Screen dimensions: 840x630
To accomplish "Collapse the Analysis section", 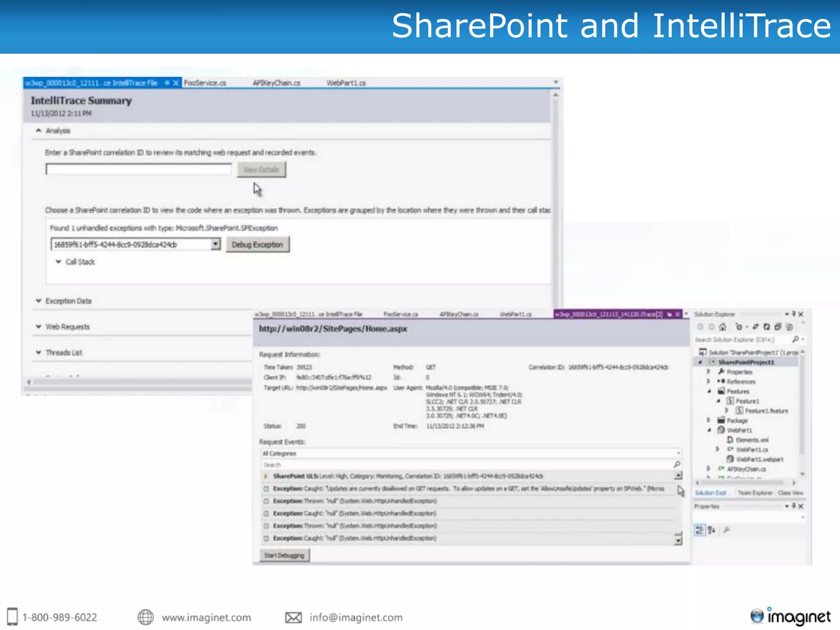I will (x=39, y=130).
